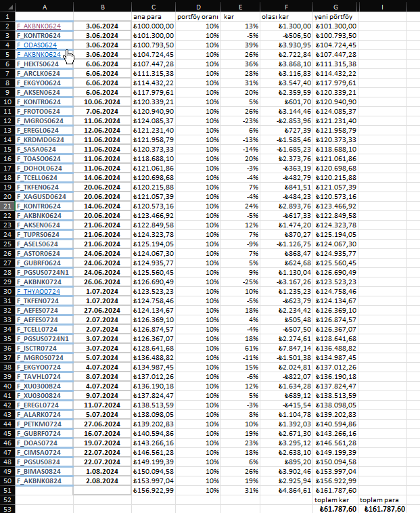Select the date cell 7.06.2024

click(103, 112)
